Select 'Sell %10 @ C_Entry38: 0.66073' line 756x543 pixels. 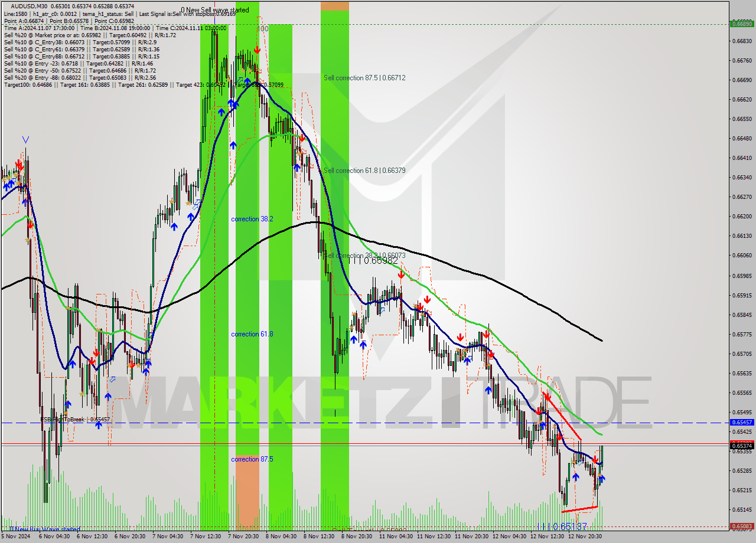[x=80, y=42]
